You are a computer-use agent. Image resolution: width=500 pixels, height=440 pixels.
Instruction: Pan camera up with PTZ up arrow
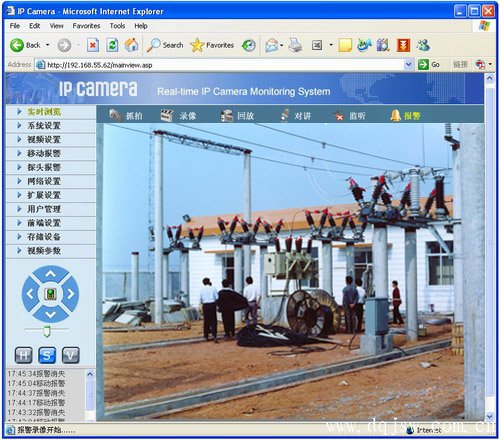(x=51, y=274)
